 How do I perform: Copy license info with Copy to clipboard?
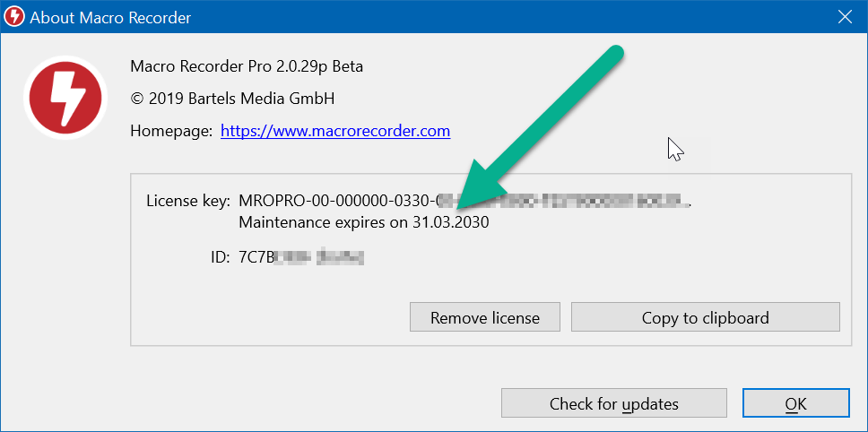(705, 317)
